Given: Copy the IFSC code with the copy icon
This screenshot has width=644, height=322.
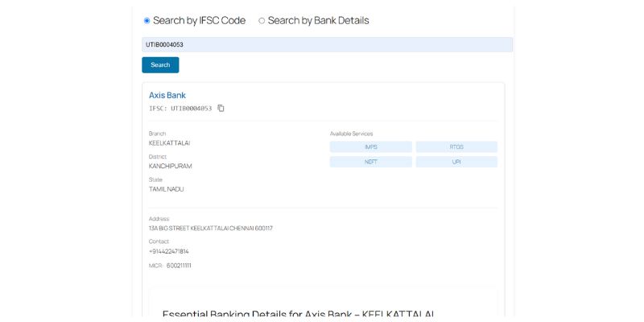Looking at the screenshot, I should tap(221, 109).
